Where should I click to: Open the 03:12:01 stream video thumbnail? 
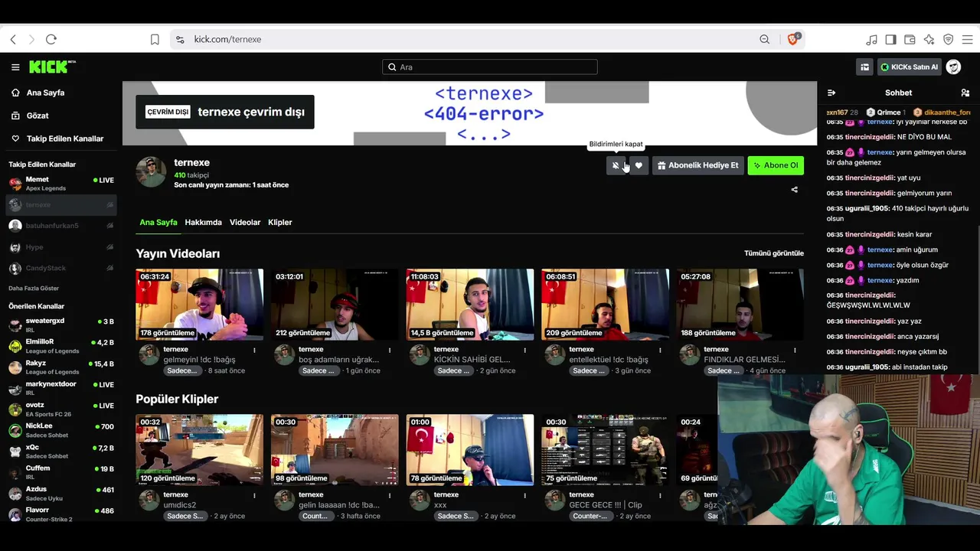tap(335, 305)
